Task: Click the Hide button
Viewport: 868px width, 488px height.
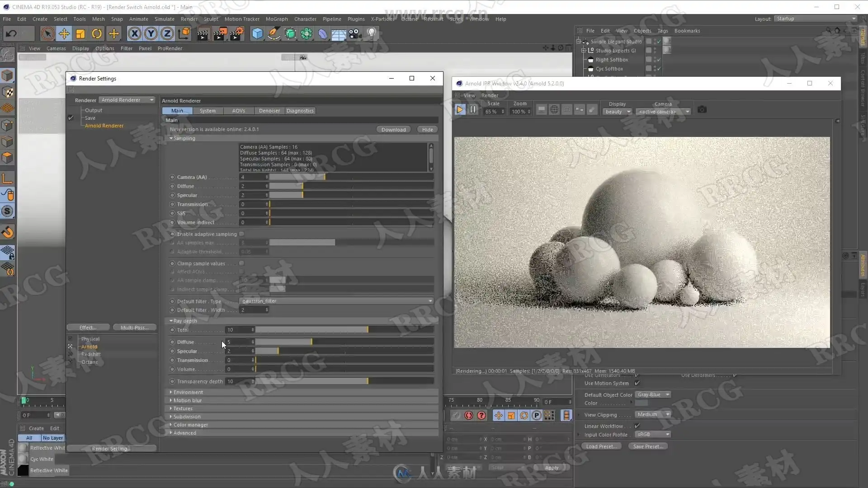Action: 427,130
